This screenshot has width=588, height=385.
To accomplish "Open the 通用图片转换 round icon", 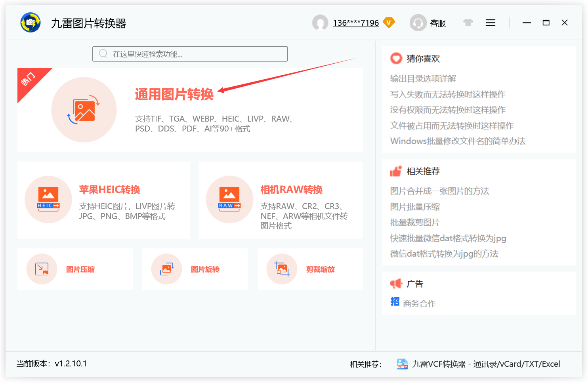I will 84,110.
